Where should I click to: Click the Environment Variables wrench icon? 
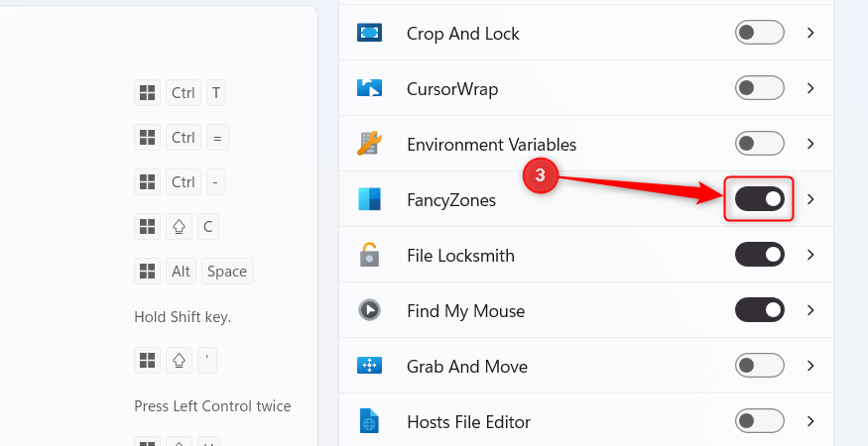[x=369, y=144]
